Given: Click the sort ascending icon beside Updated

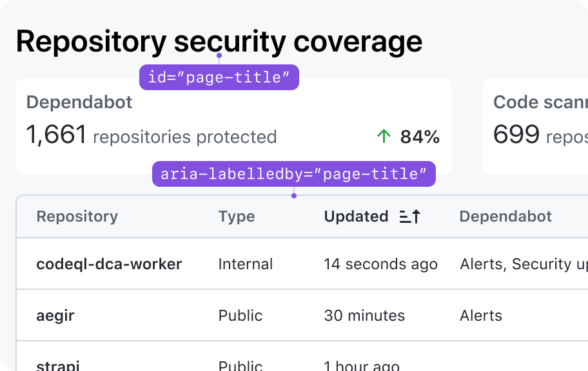Looking at the screenshot, I should 410,216.
